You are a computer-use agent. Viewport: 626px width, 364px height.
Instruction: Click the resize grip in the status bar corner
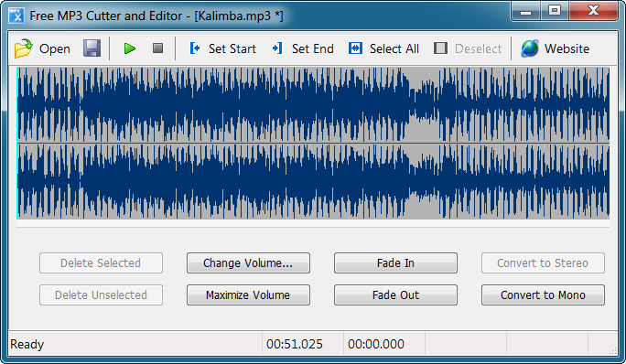[613, 350]
